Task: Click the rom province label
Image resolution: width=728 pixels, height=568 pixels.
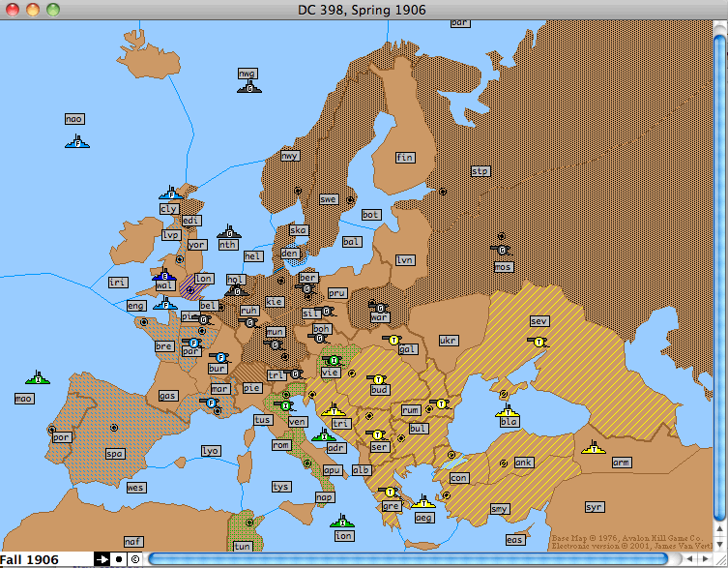Action: (x=281, y=445)
